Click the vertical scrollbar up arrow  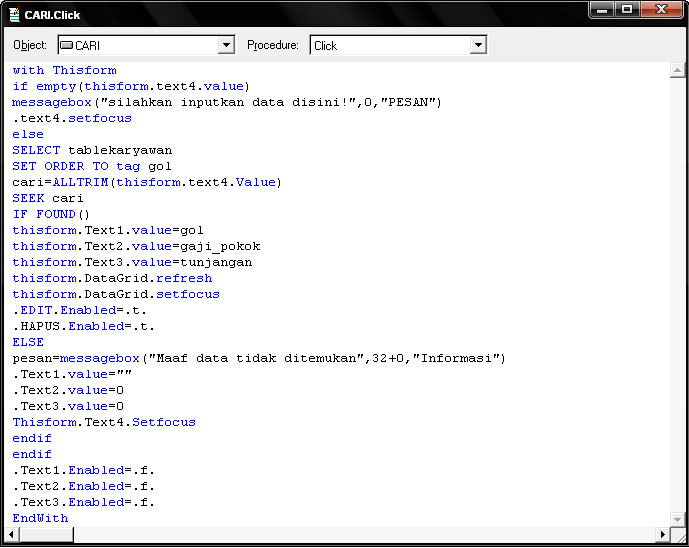point(677,70)
